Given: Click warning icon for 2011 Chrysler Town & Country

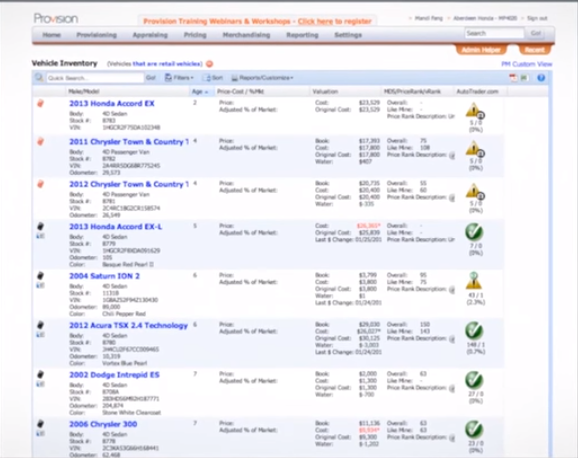Looking at the screenshot, I should click(475, 149).
